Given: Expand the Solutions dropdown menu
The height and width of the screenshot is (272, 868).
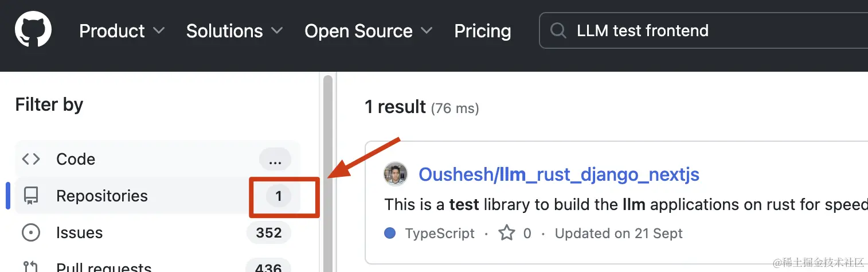Looking at the screenshot, I should (234, 30).
